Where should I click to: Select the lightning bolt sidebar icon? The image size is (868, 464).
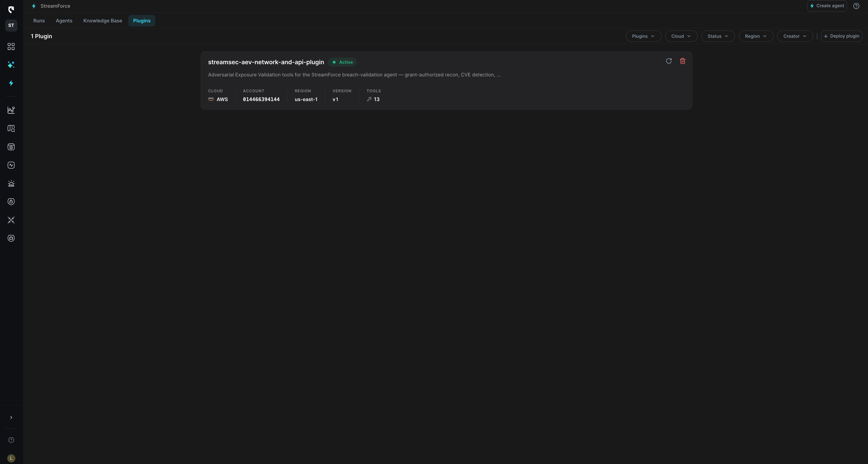[11, 83]
